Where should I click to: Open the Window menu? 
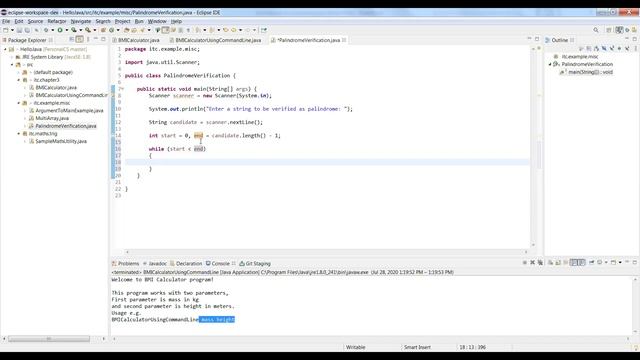click(157, 21)
